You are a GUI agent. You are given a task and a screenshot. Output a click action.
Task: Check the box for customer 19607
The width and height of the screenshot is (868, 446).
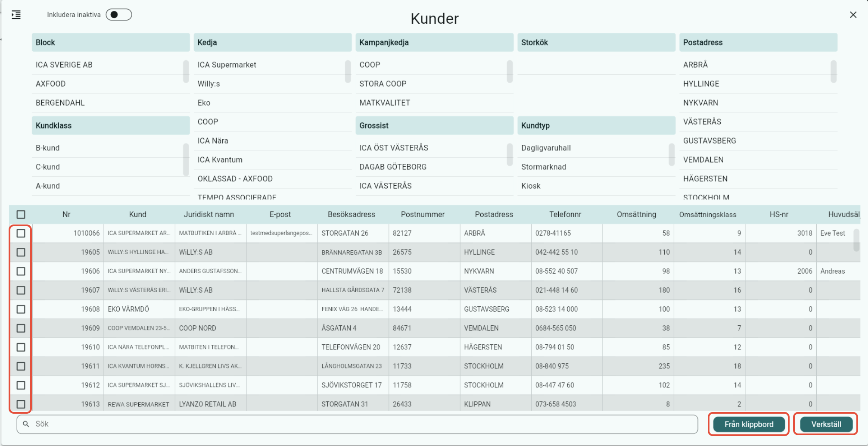21,290
